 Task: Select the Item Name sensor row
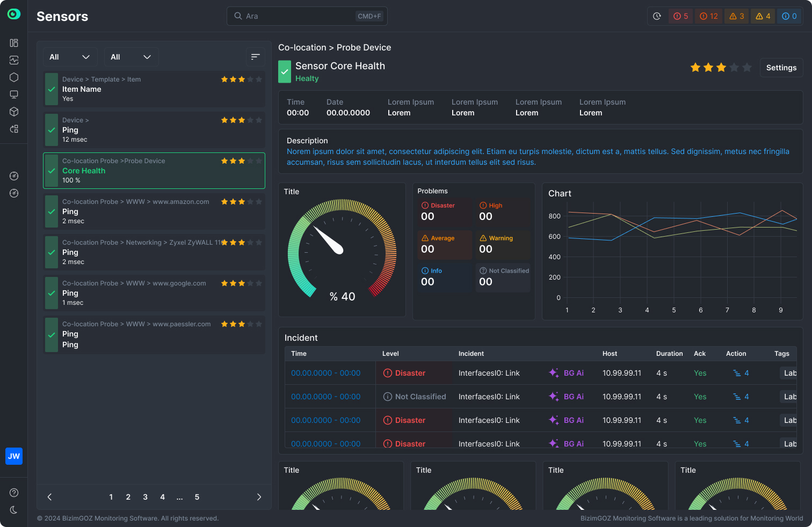[x=154, y=89]
